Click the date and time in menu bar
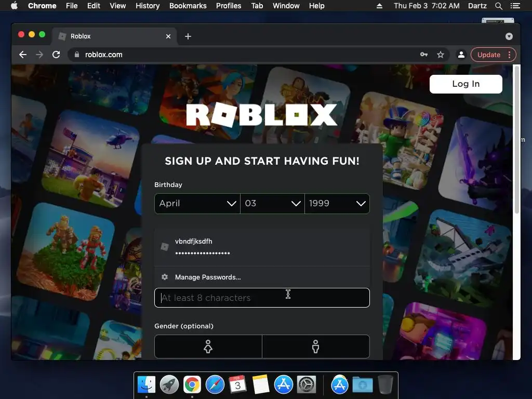Screen dimensions: 532x399 427,6
